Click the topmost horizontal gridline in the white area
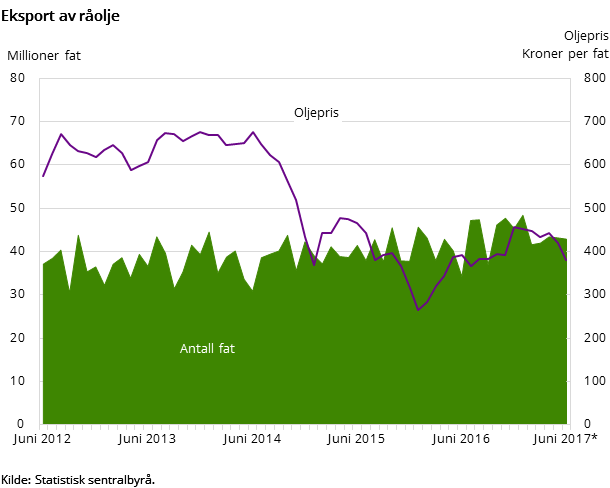 (x=300, y=121)
